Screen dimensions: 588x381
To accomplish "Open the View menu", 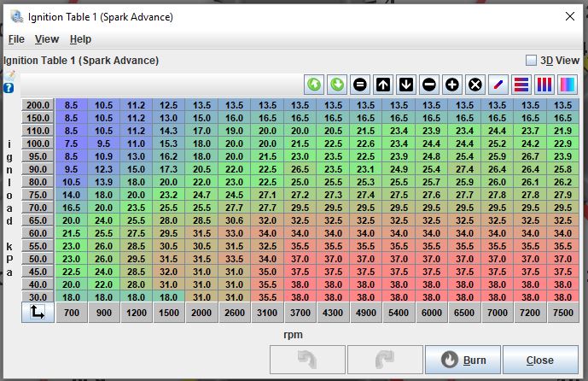I will (47, 39).
